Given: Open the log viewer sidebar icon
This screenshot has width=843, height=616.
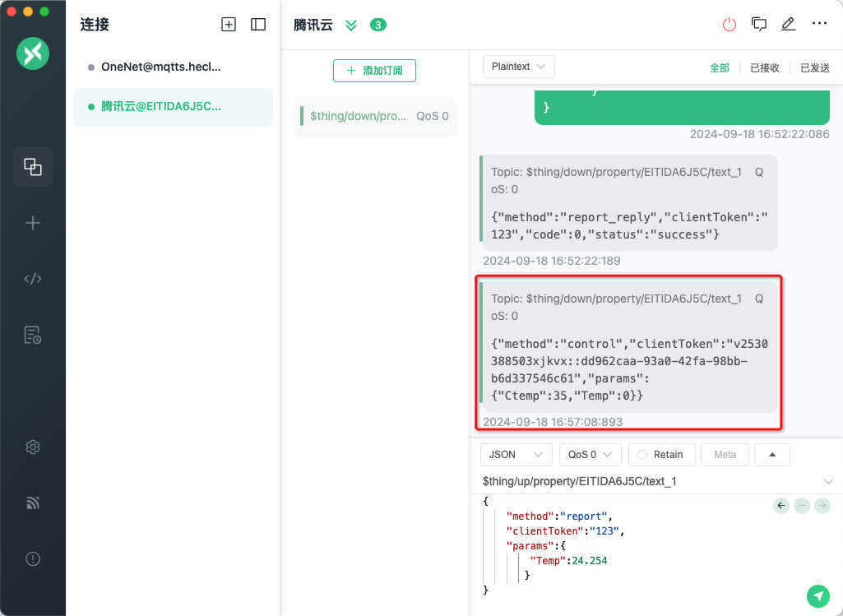Looking at the screenshot, I should (x=33, y=335).
